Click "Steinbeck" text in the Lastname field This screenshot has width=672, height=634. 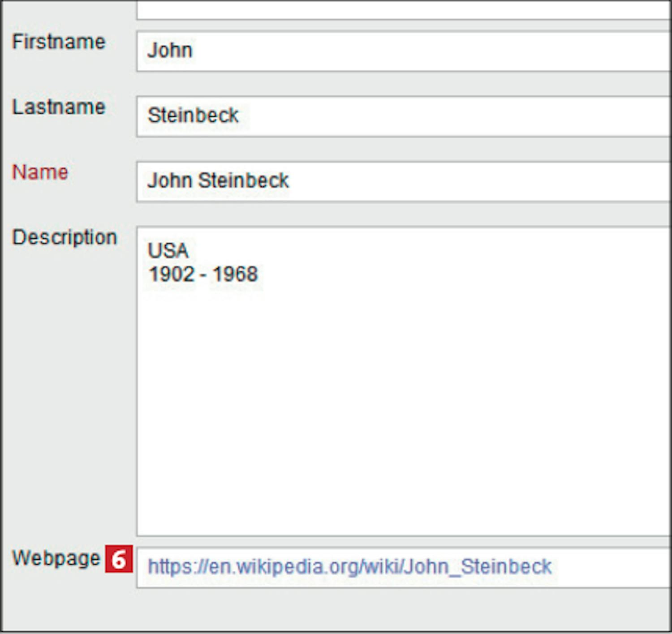point(193,116)
